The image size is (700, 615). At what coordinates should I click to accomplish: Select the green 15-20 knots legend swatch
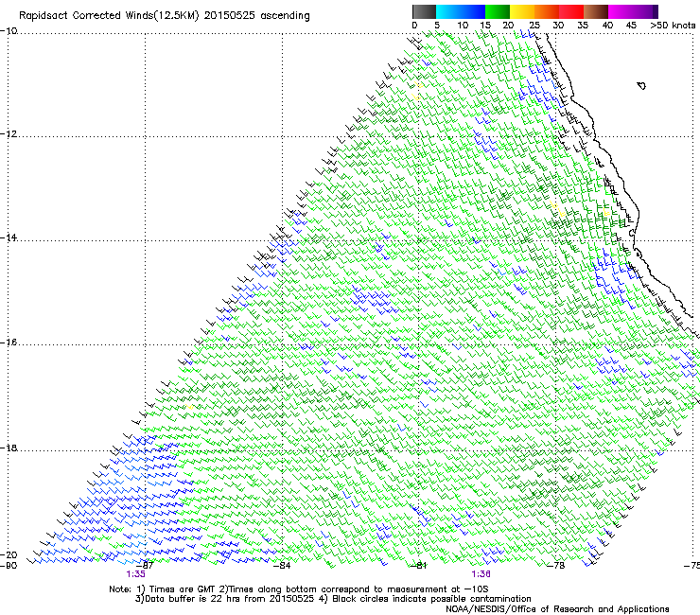(x=498, y=11)
